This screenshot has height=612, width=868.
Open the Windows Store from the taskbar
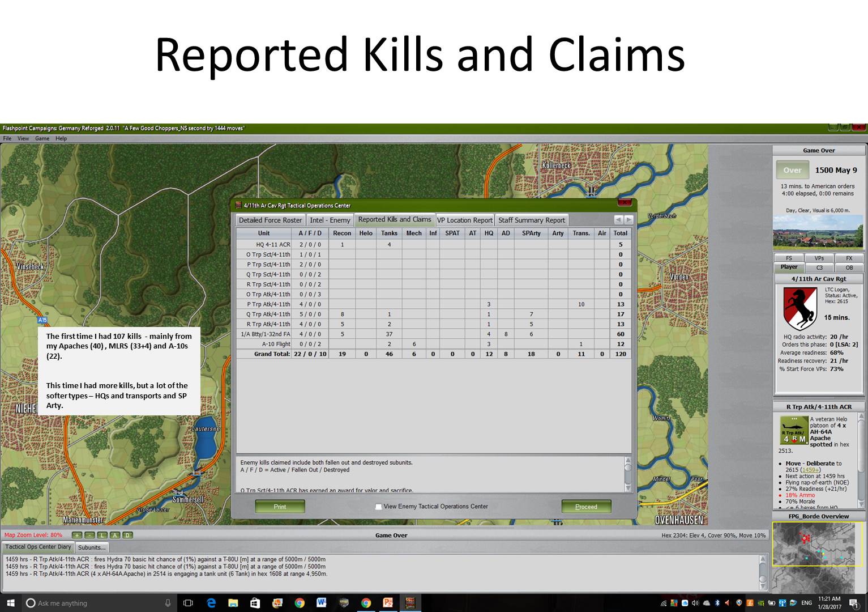(x=255, y=603)
